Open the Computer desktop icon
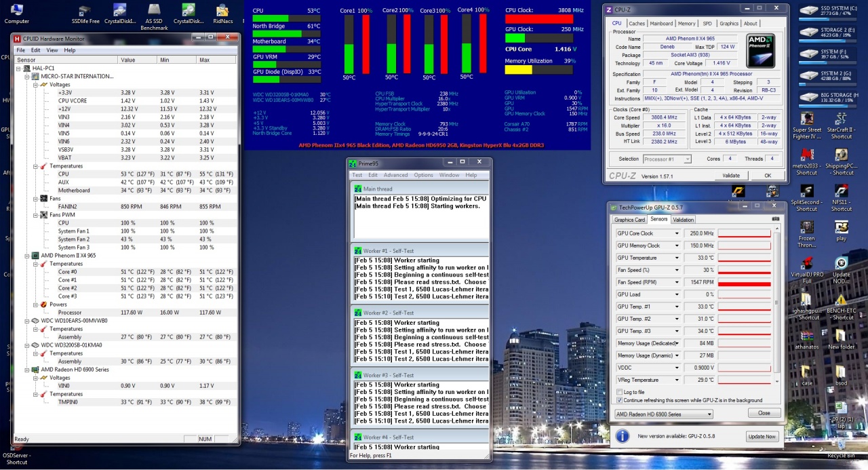This screenshot has width=868, height=470. point(16,14)
